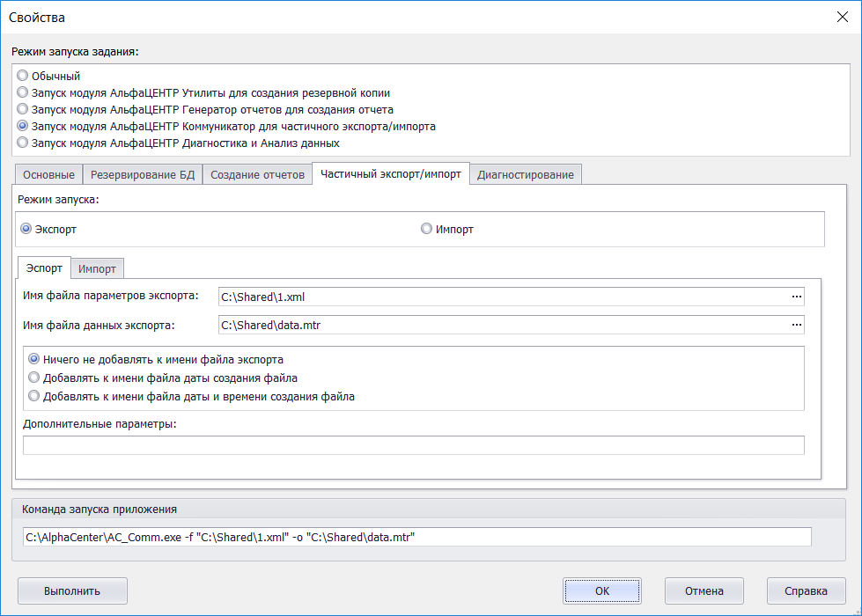Image resolution: width=862 pixels, height=616 pixels.
Task: Open the Основные tab
Action: pos(48,174)
